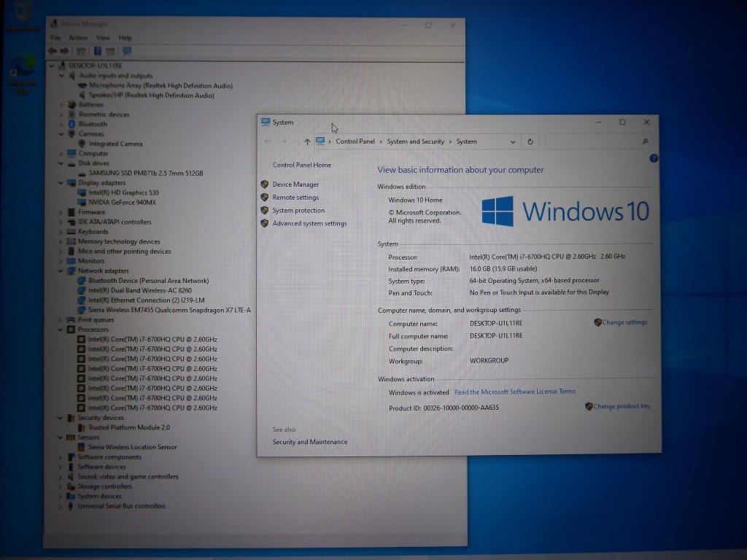Image resolution: width=747 pixels, height=560 pixels.
Task: Select Intel(R) Dual Band Wireless-AC 8260
Action: point(139,290)
